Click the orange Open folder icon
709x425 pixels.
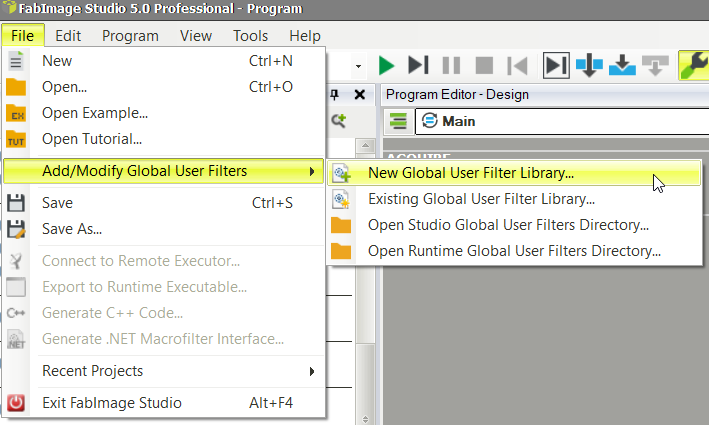pyautogui.click(x=16, y=87)
